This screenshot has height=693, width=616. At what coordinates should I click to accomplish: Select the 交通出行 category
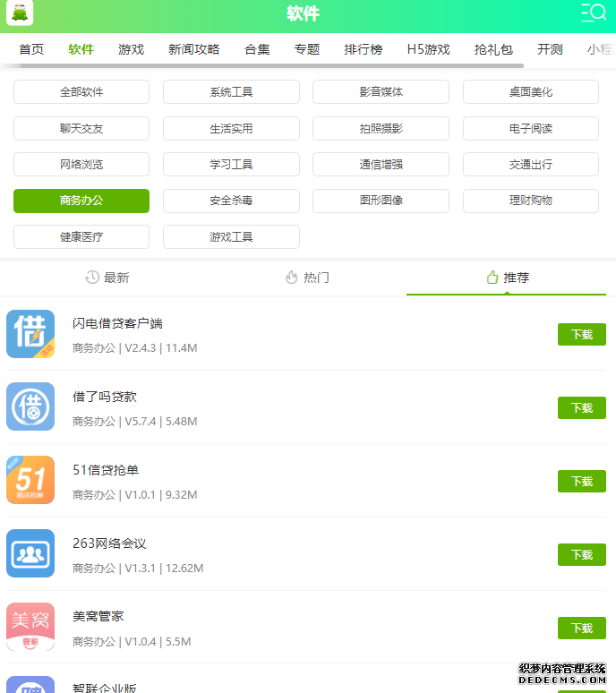click(x=531, y=165)
